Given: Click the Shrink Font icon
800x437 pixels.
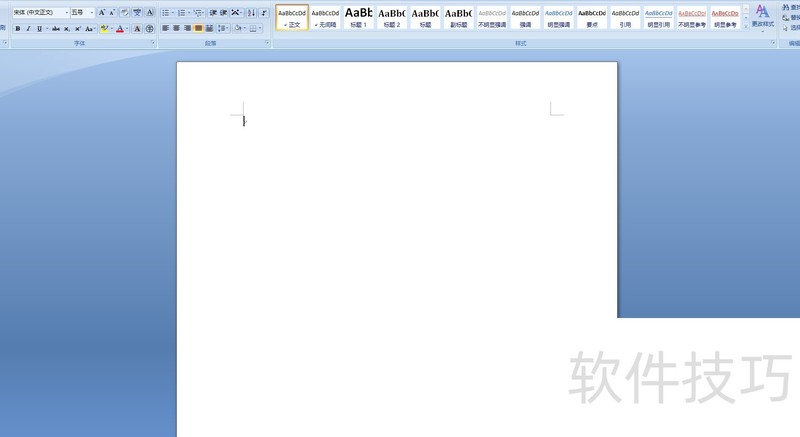Looking at the screenshot, I should 112,12.
